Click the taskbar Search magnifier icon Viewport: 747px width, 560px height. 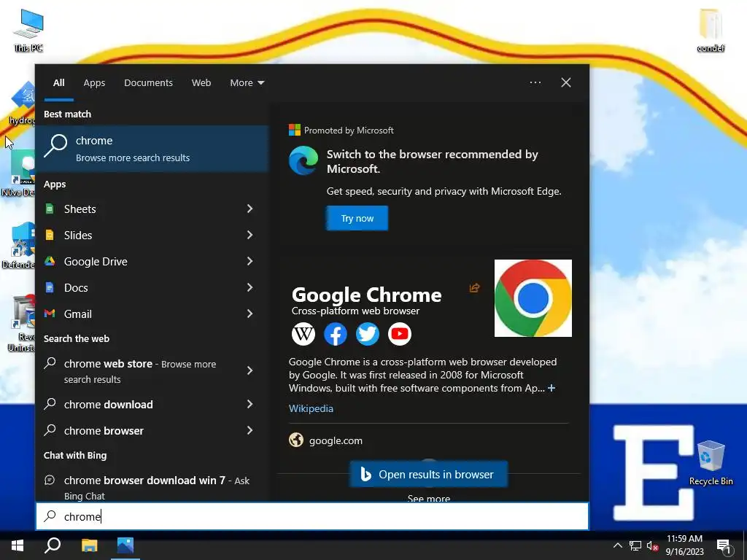[53, 545]
